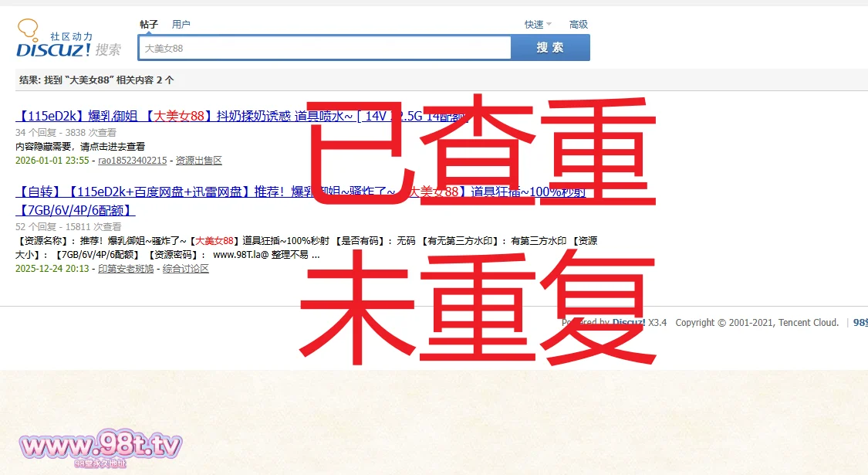The image size is (868, 475).
Task: Click the Discuz! link in the footer
Action: (x=629, y=323)
